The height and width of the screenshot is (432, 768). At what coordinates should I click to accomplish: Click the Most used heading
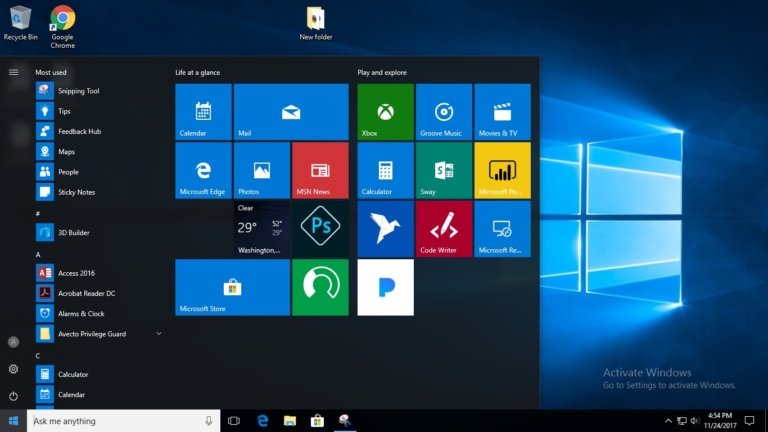pyautogui.click(x=51, y=72)
